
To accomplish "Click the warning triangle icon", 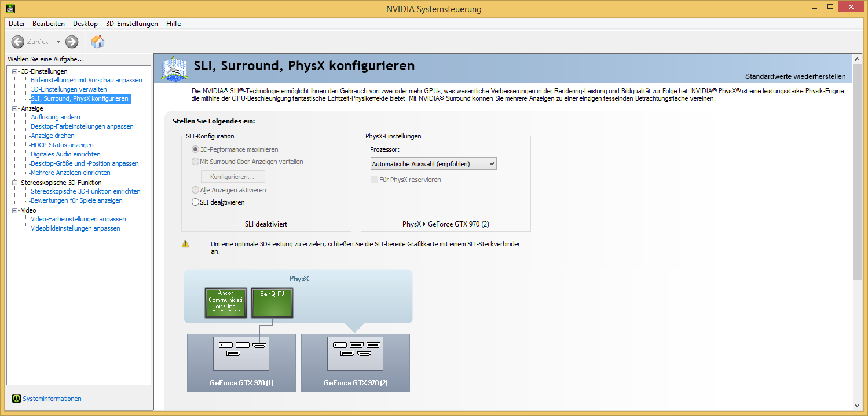I will [x=185, y=244].
